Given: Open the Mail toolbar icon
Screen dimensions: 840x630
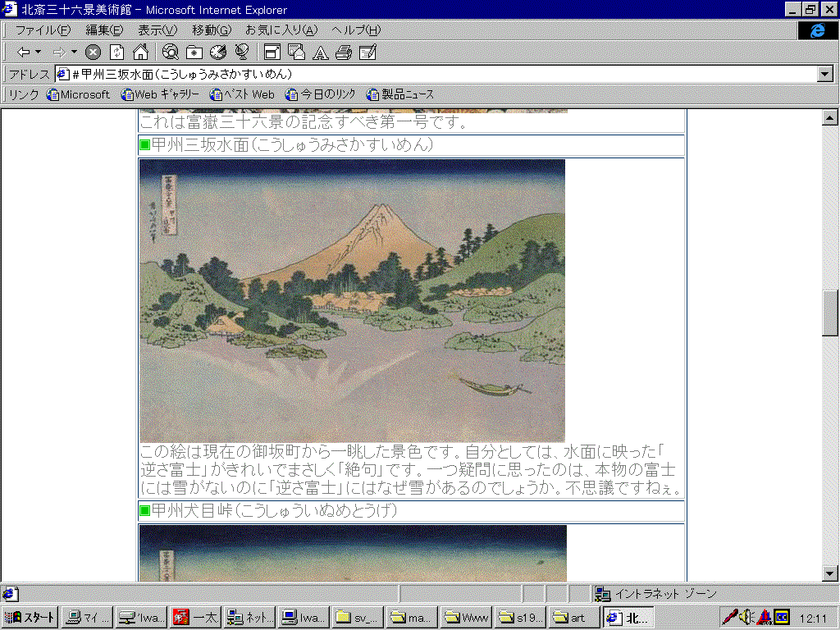Looking at the screenshot, I should 296,52.
